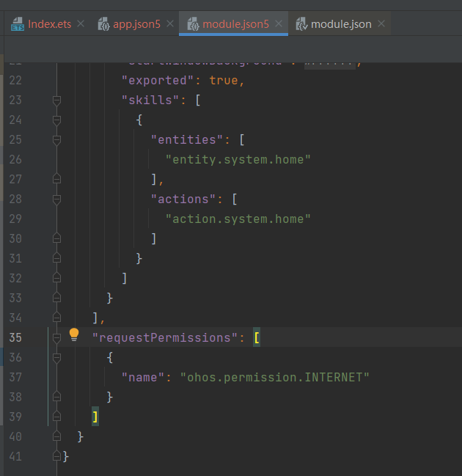Viewport: 462px width, 476px height.
Task: Click line number 26 in gutter
Action: click(x=15, y=160)
